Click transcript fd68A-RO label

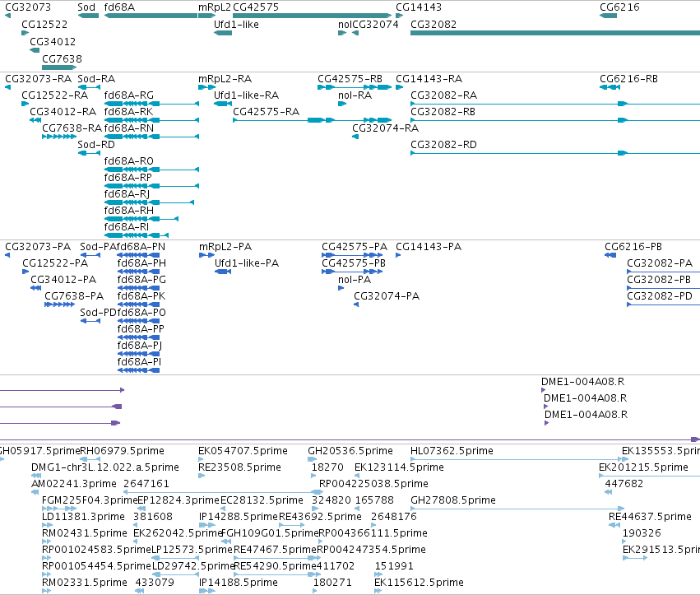[128, 160]
